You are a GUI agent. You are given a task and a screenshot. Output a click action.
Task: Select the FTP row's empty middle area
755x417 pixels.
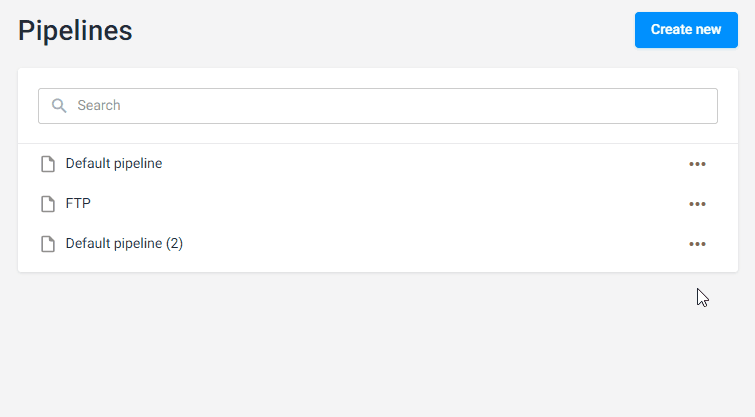385,204
